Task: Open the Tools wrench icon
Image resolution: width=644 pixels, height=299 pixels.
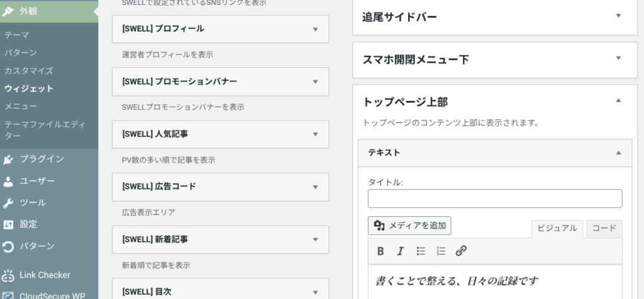Action: point(9,202)
